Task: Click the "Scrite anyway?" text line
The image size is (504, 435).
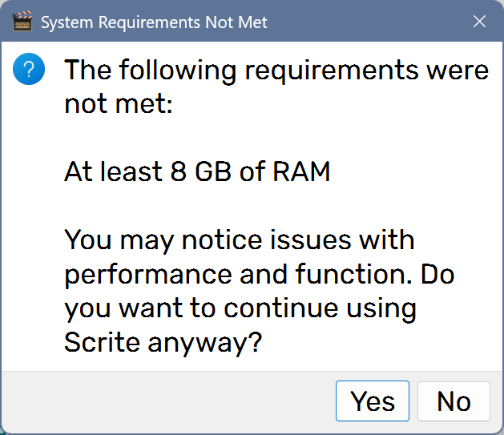Action: 163,342
